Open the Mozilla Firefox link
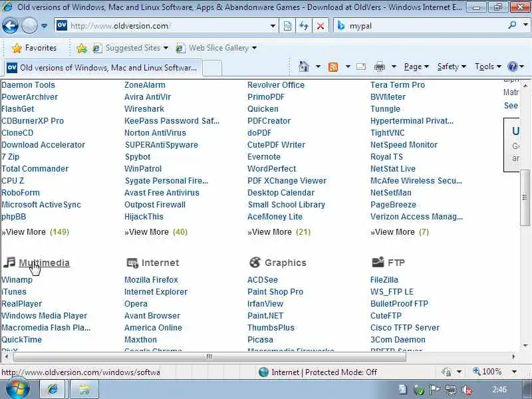 152,279
